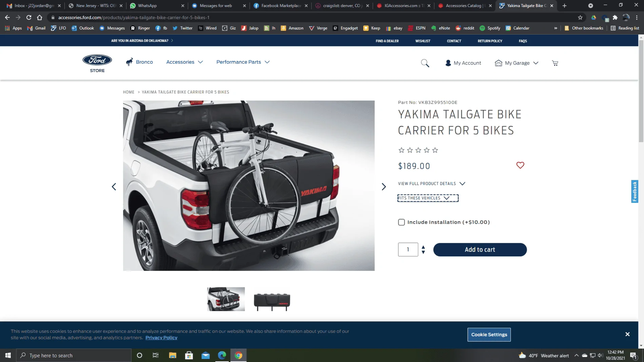The image size is (644, 362).
Task: Open the shopping cart icon
Action: (x=555, y=63)
